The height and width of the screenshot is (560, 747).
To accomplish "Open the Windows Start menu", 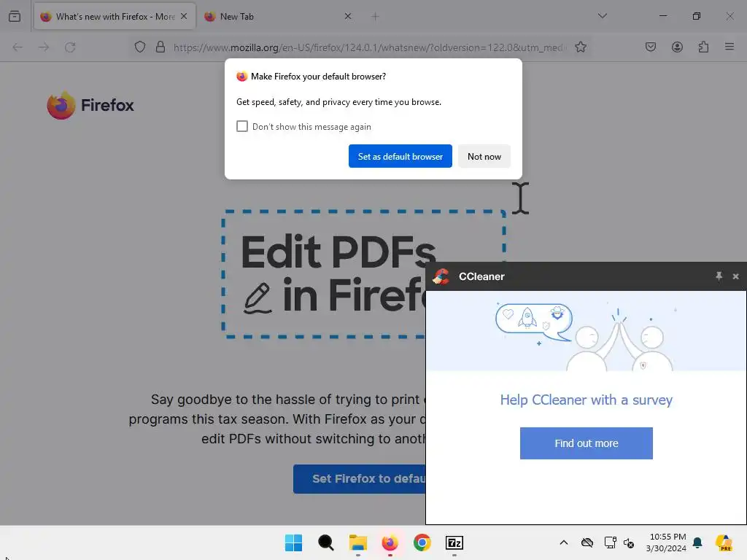I will (293, 542).
